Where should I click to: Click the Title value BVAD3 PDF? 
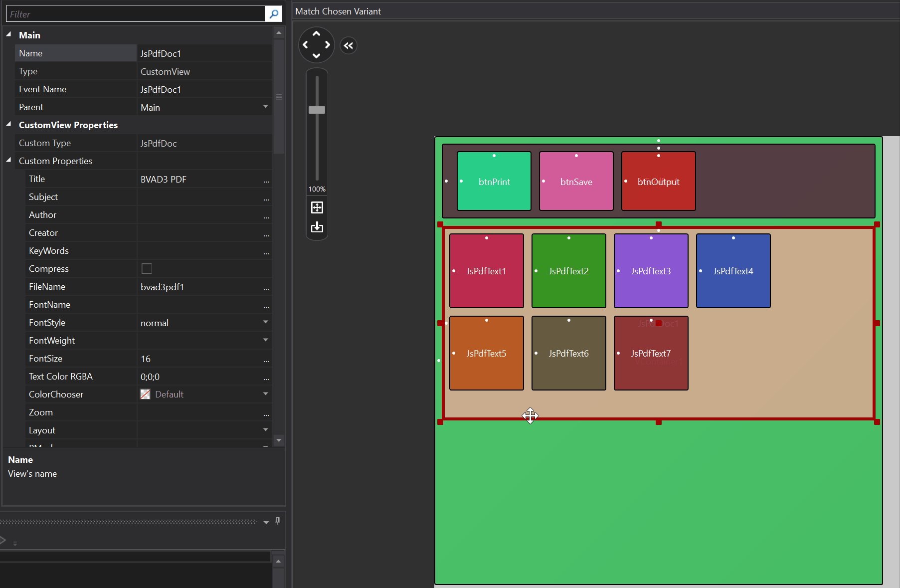click(164, 180)
